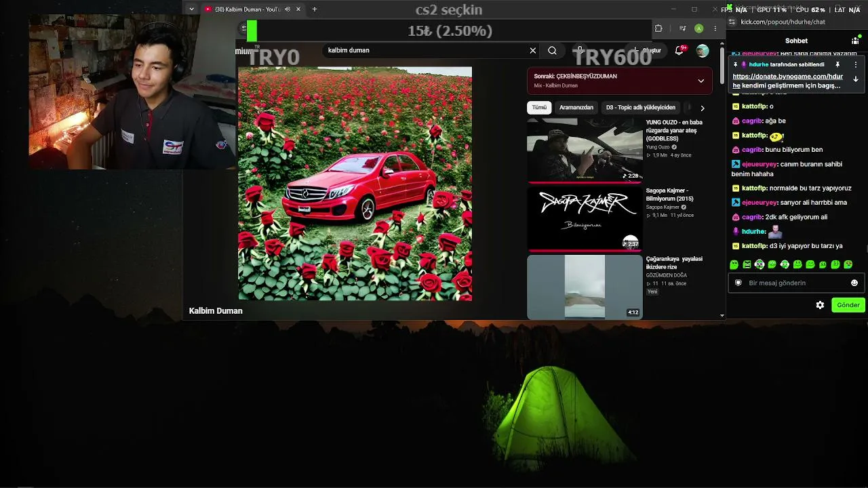
Task: Insert first green Kick emote from quick row
Action: (734, 264)
